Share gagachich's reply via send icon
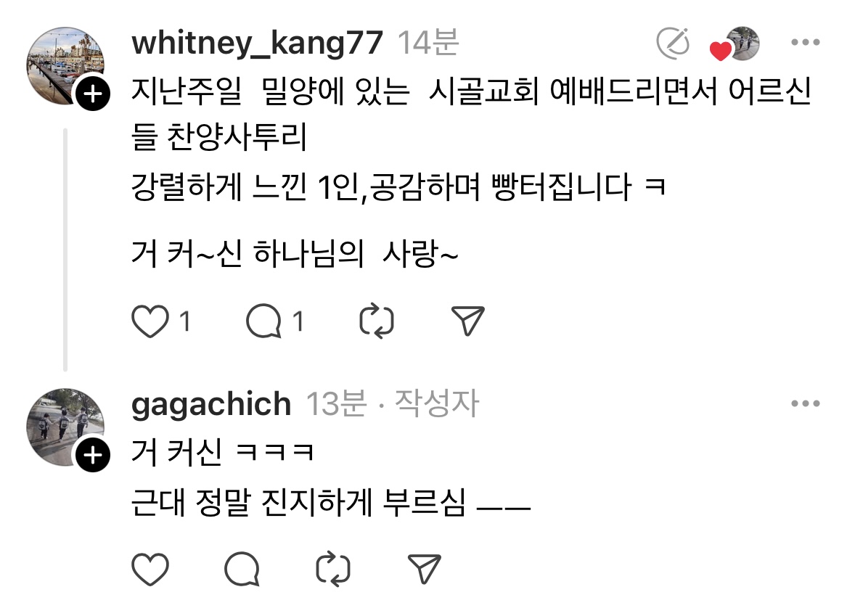 point(424,569)
